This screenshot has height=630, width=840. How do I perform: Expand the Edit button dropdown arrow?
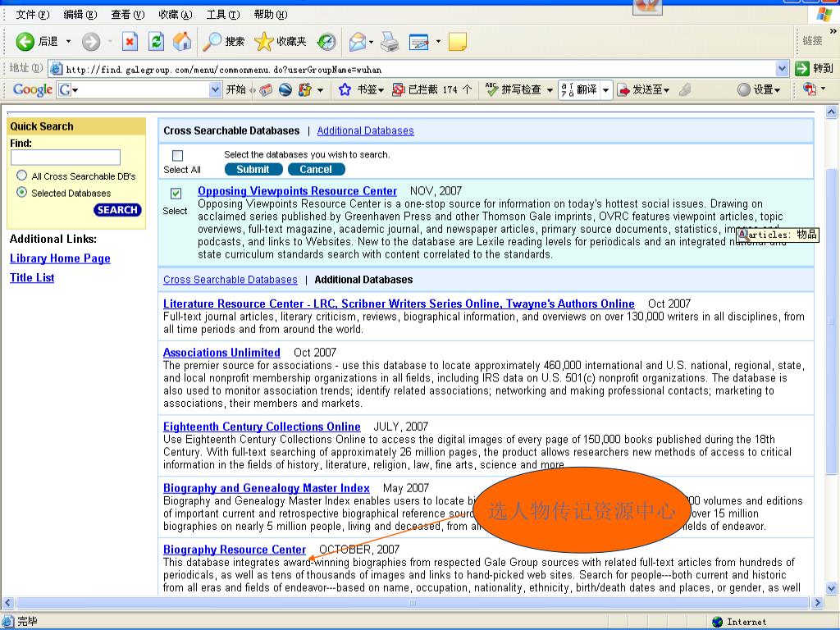(438, 41)
